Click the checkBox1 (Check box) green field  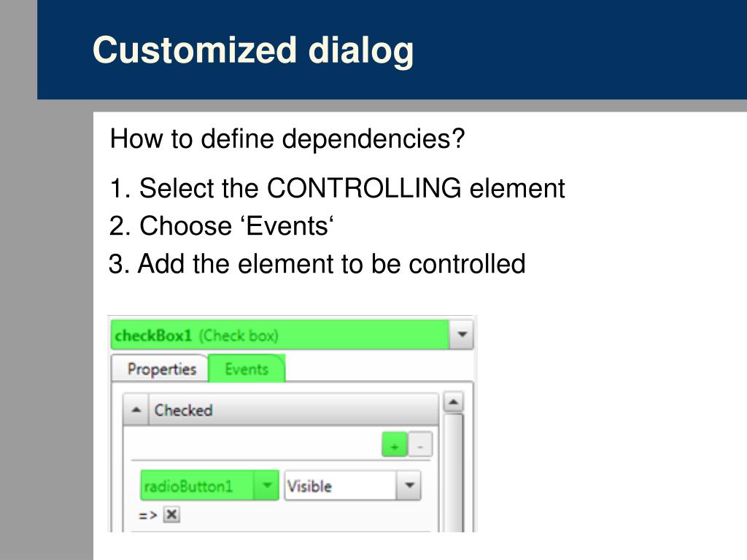(x=279, y=335)
